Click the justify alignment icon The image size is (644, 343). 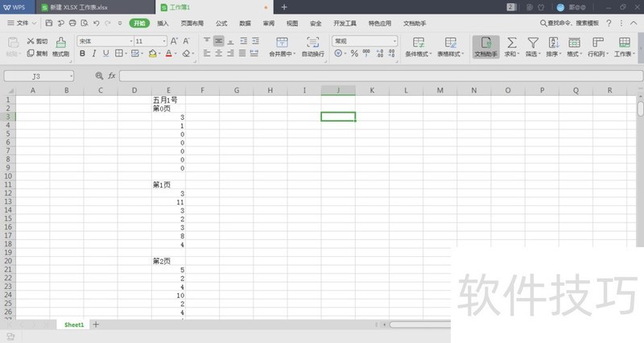tap(242, 53)
